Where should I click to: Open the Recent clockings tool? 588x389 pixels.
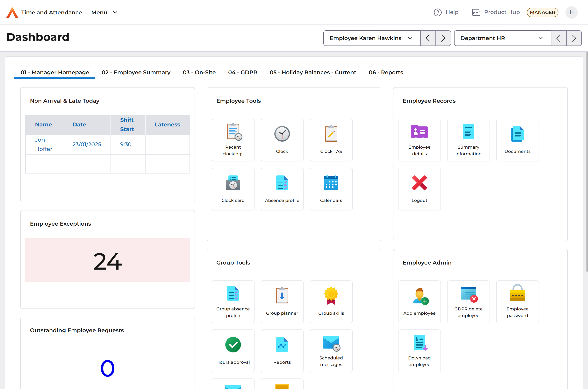(x=233, y=140)
